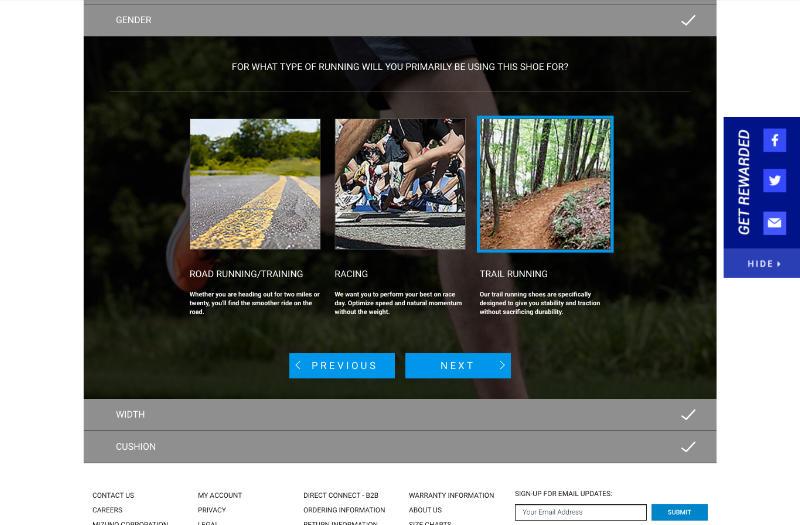Open the Contact Us footer link
The image size is (800, 525).
tap(113, 495)
